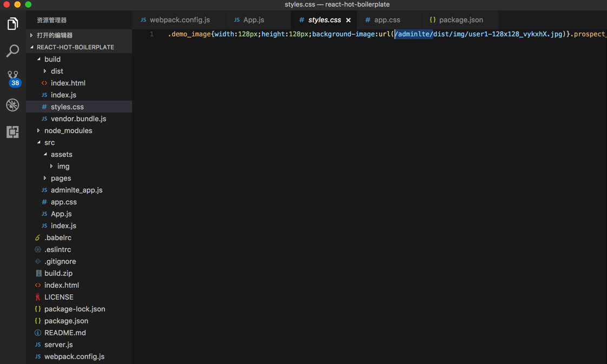This screenshot has height=364, width=607.
Task: Click the hash icon beside app.css in tree
Action: pyautogui.click(x=44, y=202)
